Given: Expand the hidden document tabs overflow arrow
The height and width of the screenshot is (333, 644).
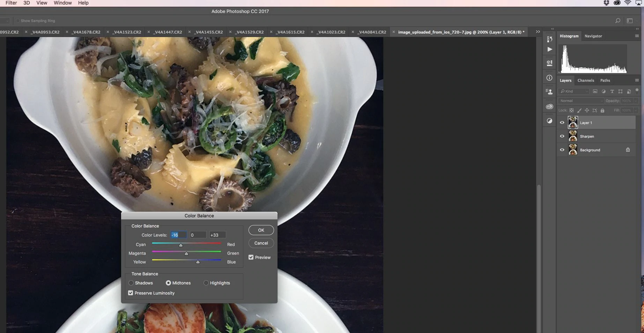Looking at the screenshot, I should pyautogui.click(x=538, y=32).
